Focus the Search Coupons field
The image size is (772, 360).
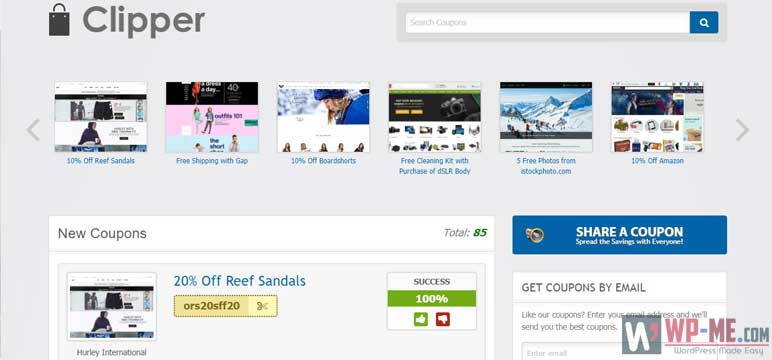547,23
